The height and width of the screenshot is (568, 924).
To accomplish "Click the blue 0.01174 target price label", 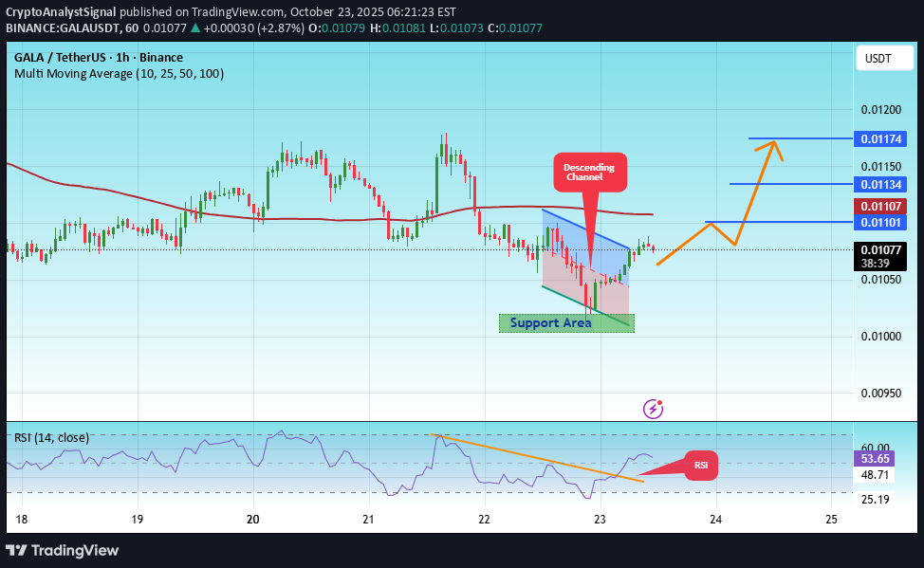I will coord(880,138).
